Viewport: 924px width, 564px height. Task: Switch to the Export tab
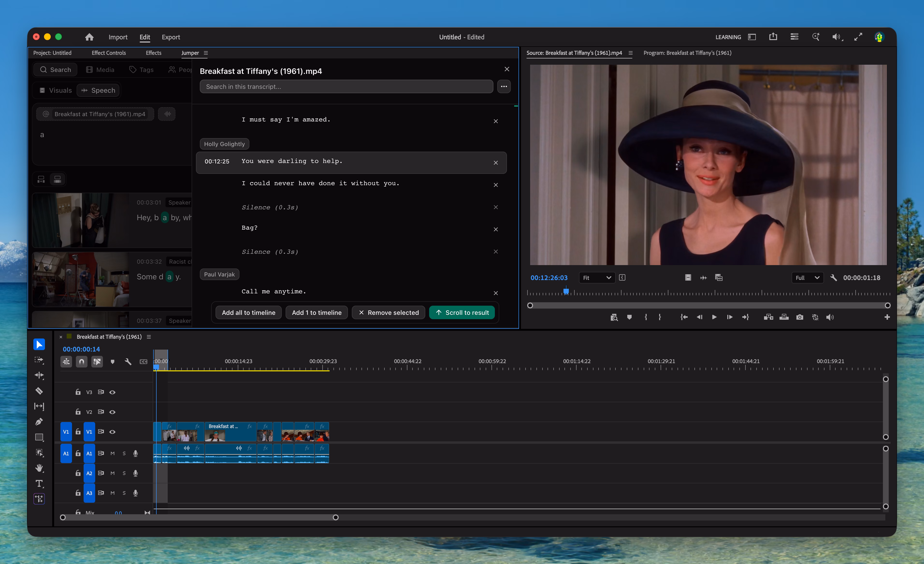[171, 37]
